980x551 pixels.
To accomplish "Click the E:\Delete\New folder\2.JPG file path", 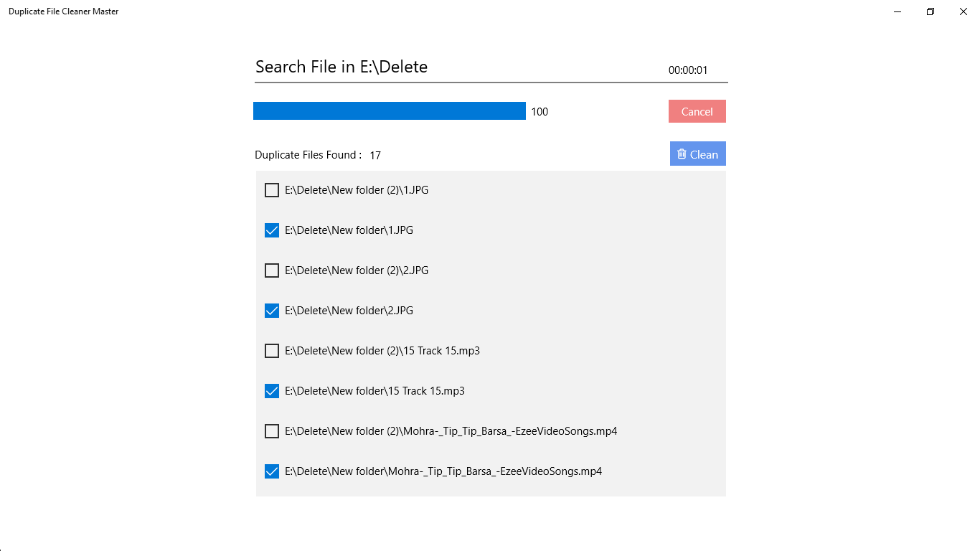I will 349,311.
